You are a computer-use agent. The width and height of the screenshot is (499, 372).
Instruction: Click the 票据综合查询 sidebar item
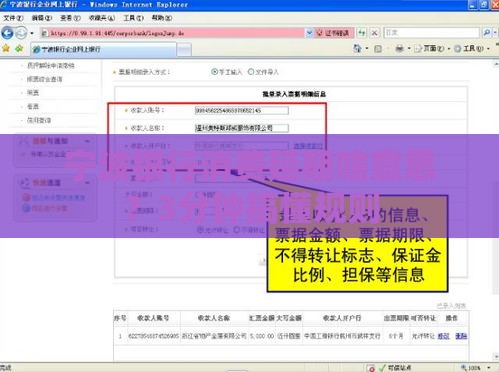point(45,79)
